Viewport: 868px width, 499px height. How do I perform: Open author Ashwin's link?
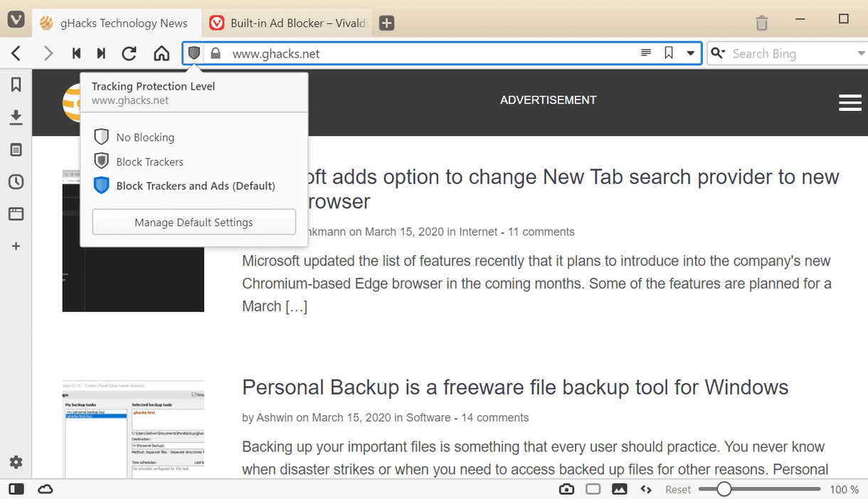(275, 417)
